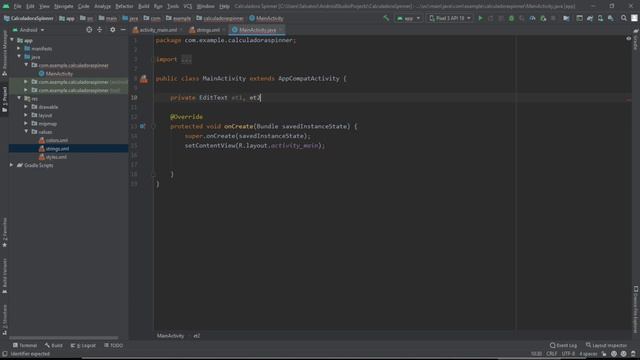
Task: Click the Search Everywhere magnifier icon
Action: click(x=624, y=18)
